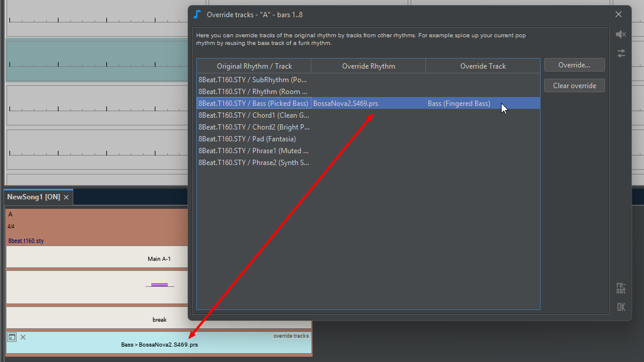Click the muted speaker icon in dialog
The height and width of the screenshot is (362, 644).
(x=620, y=35)
